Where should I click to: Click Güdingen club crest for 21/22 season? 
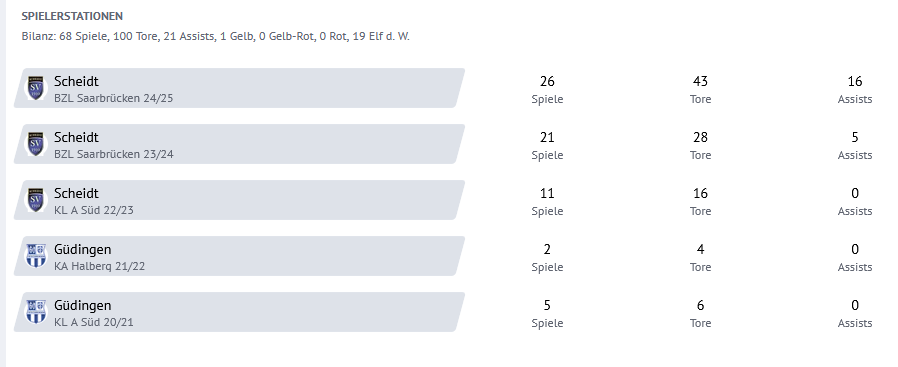coord(36,256)
